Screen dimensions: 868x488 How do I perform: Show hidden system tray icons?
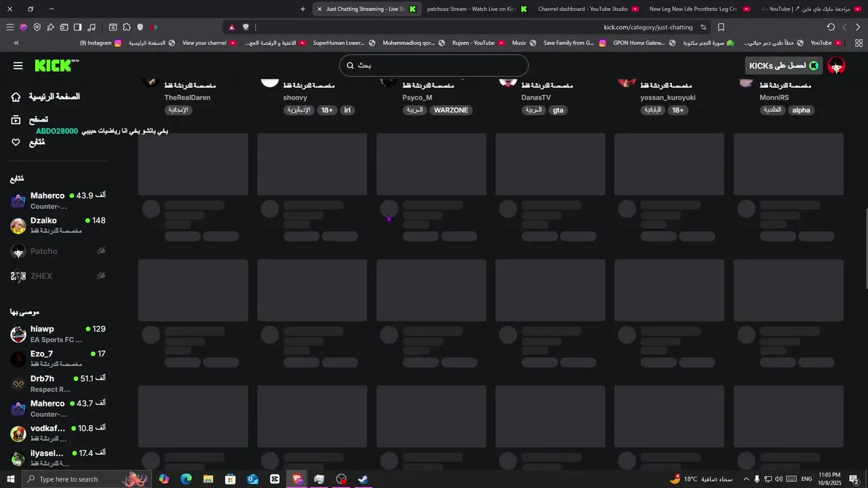(x=746, y=479)
